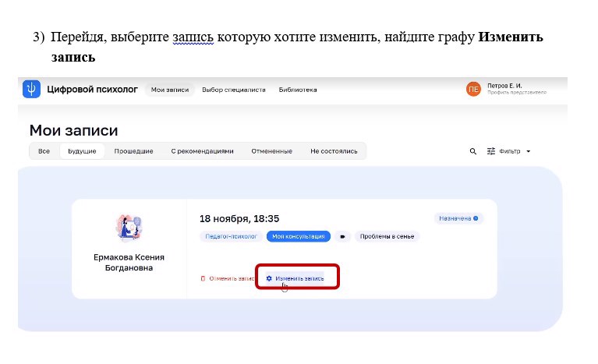Switch to the Отмененные tab
The image size is (598, 364).
(271, 151)
